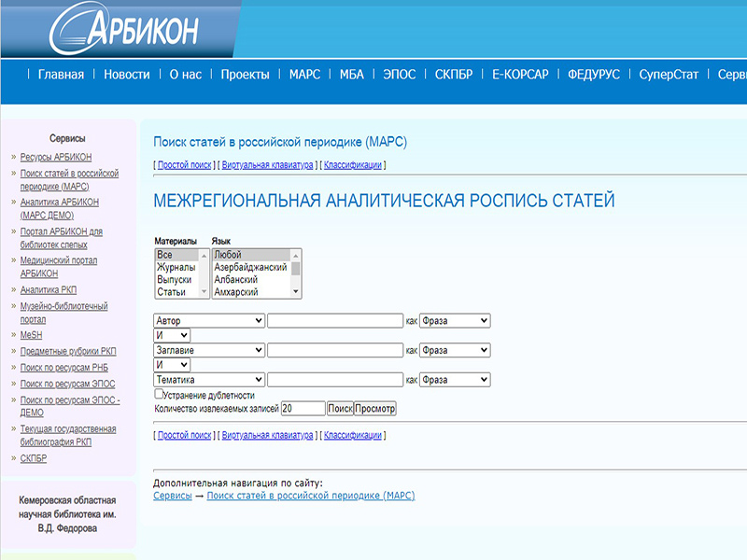Viewport: 747px width, 560px height.
Task: Click top Классификации link
Action: 353,165
